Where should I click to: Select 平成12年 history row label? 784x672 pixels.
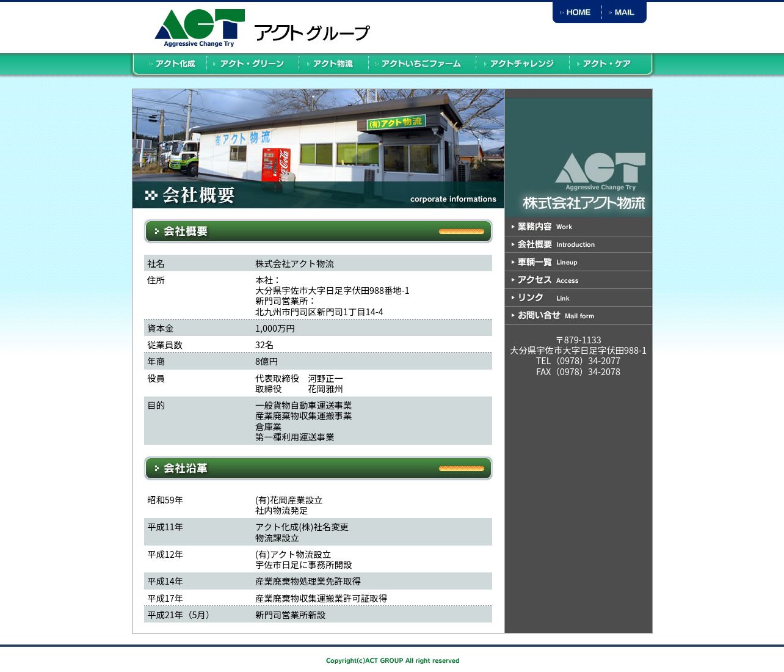point(165,555)
